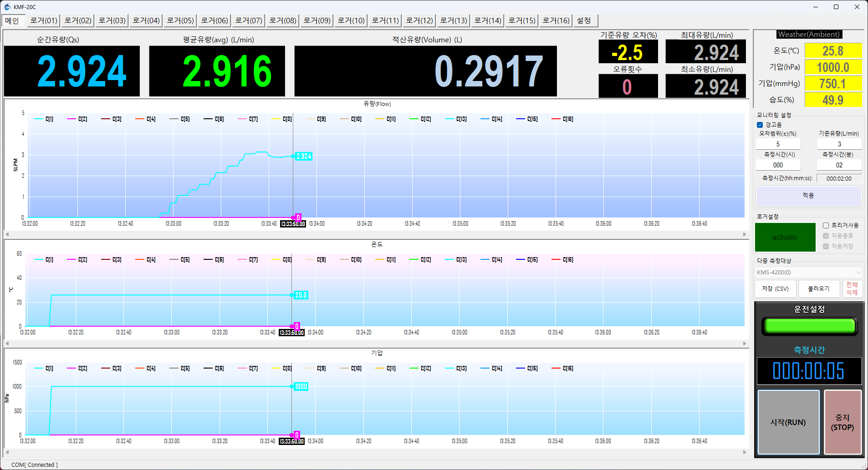Click the 적용 apply button

(x=808, y=196)
